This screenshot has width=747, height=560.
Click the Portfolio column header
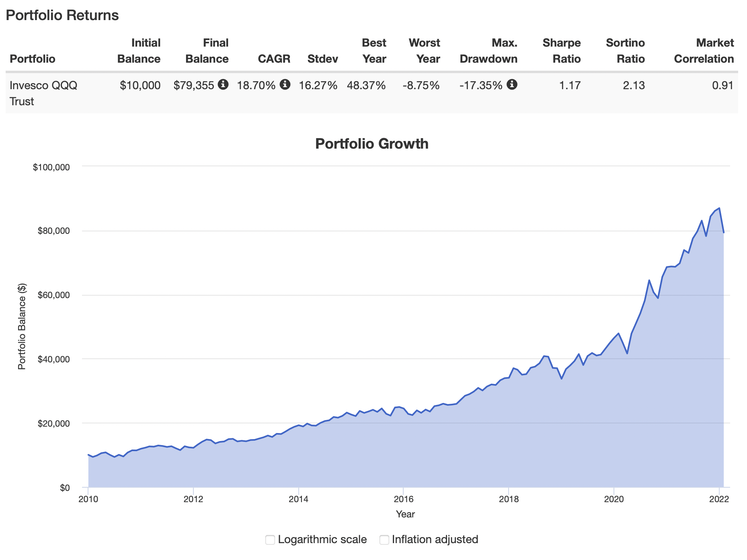click(x=33, y=59)
